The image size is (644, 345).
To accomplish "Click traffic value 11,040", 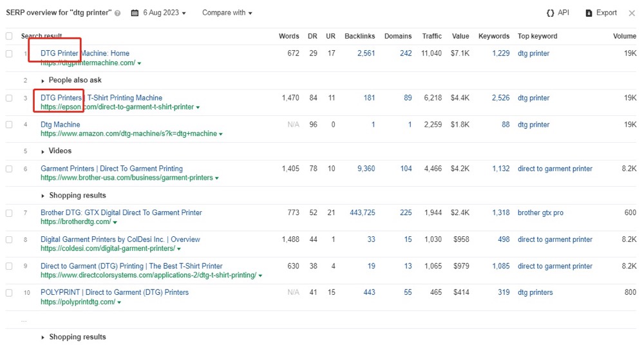I will (431, 53).
